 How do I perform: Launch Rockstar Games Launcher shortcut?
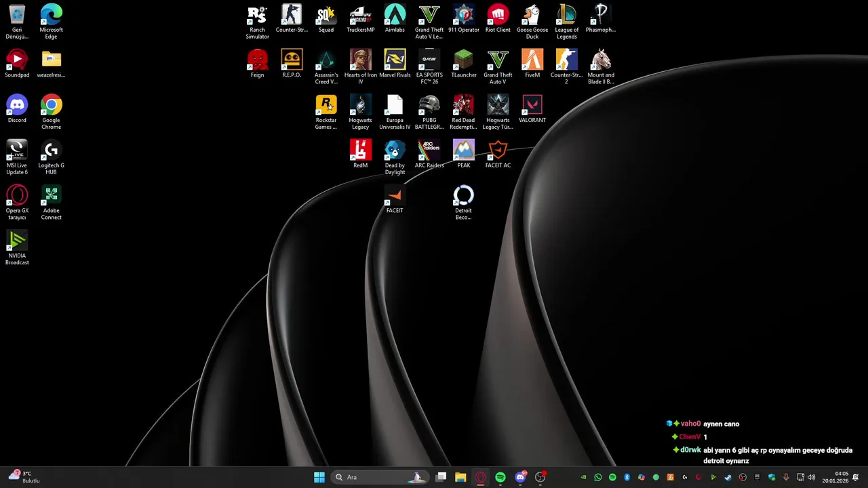[x=326, y=112]
